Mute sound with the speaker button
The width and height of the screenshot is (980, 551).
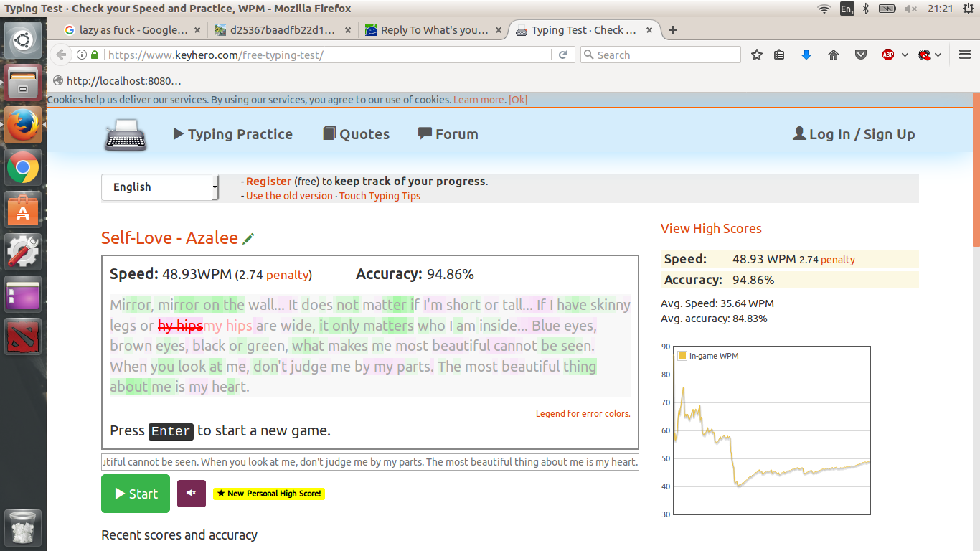pos(192,494)
